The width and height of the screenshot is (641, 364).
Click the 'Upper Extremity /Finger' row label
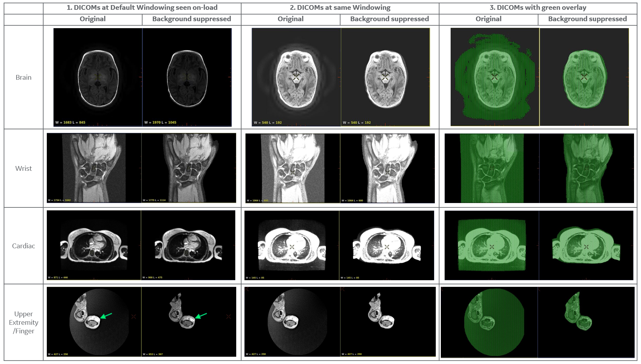(23, 322)
